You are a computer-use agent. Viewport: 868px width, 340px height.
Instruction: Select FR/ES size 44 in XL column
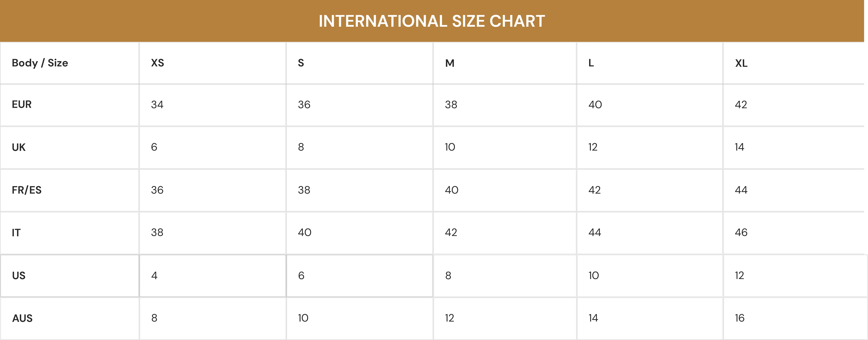[741, 190]
